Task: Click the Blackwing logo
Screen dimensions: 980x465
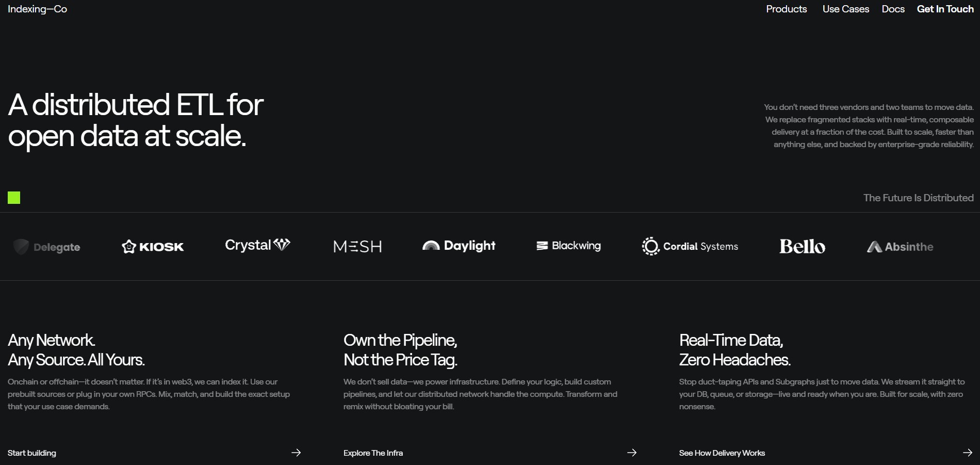Action: click(568, 246)
